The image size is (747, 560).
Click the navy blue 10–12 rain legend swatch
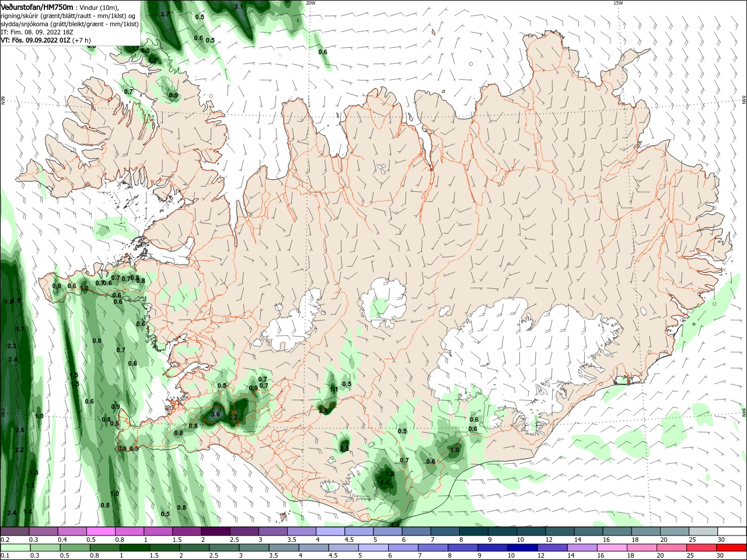tap(522, 548)
